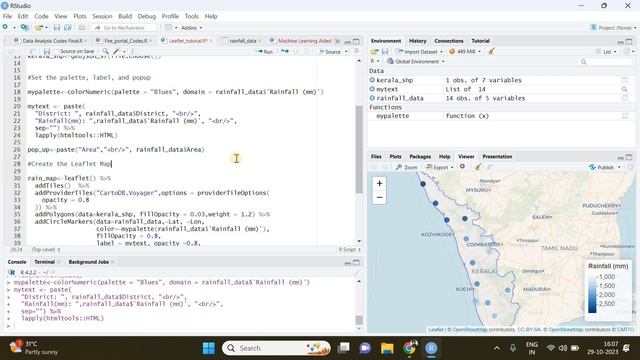Click the code tools wand icon
640x360 pixels.
point(117,51)
